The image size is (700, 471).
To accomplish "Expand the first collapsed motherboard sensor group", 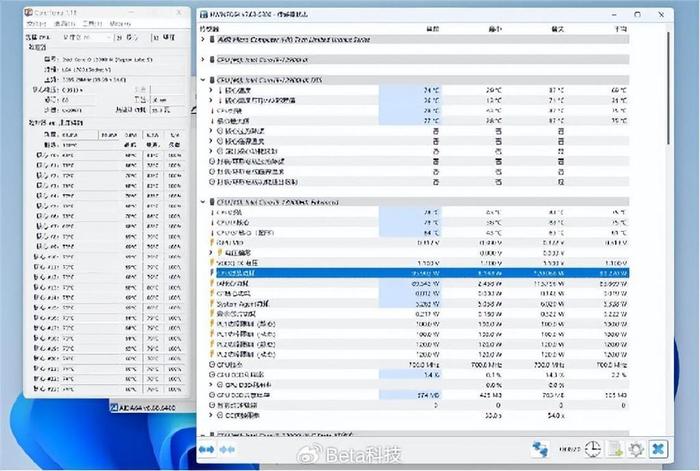I will [x=203, y=39].
